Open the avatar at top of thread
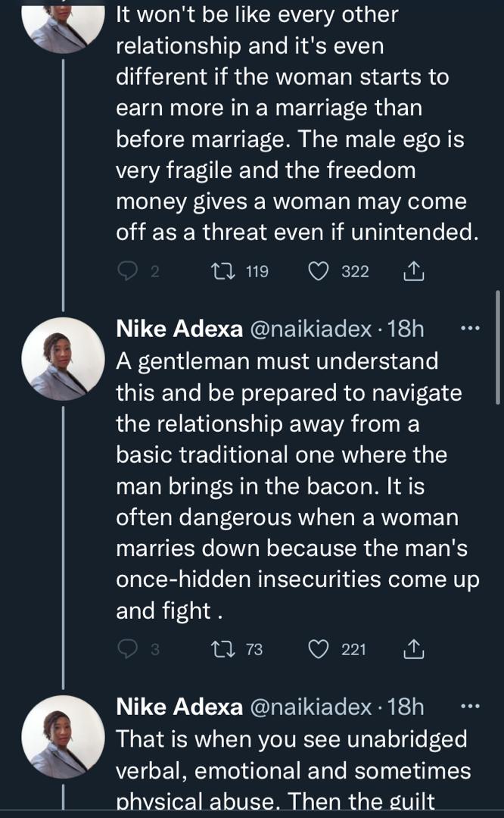This screenshot has height=818, width=504. (x=63, y=23)
